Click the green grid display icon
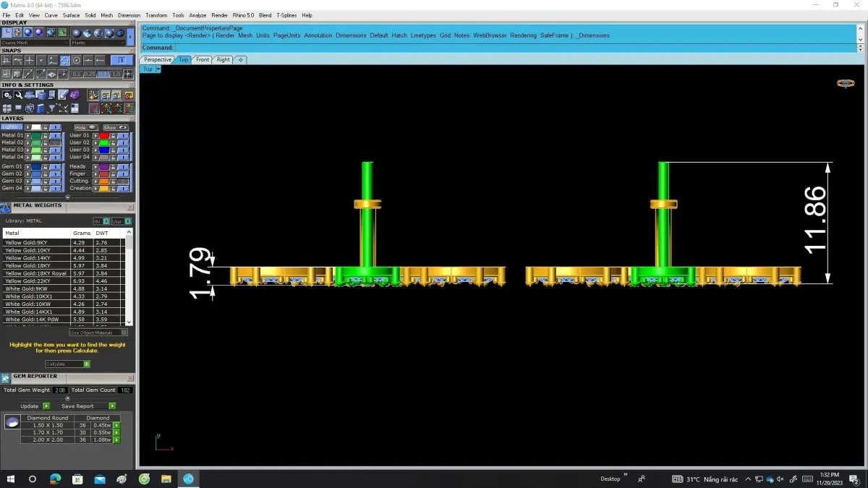This screenshot has height=488, width=868. pyautogui.click(x=62, y=32)
